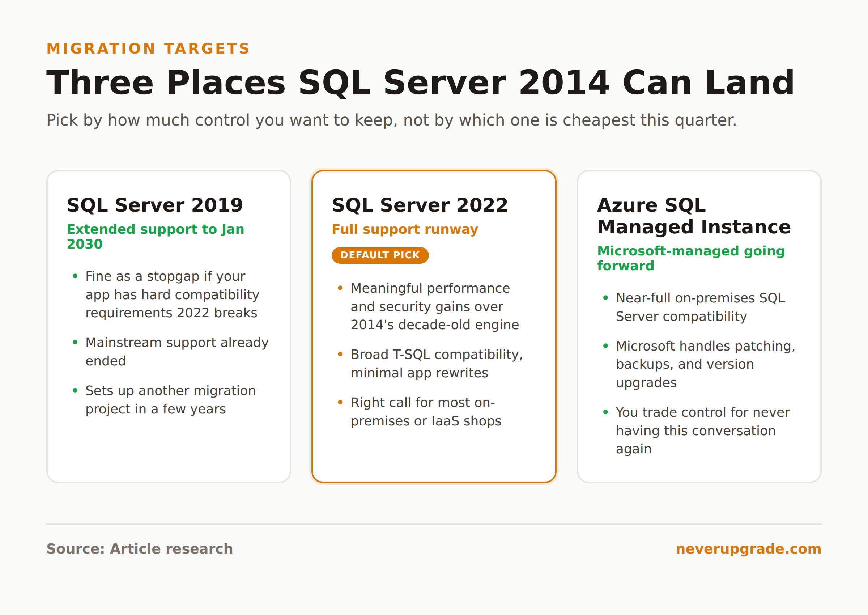This screenshot has width=868, height=615.
Task: Click 'Right call for most on-premises' bullet
Action: (426, 412)
